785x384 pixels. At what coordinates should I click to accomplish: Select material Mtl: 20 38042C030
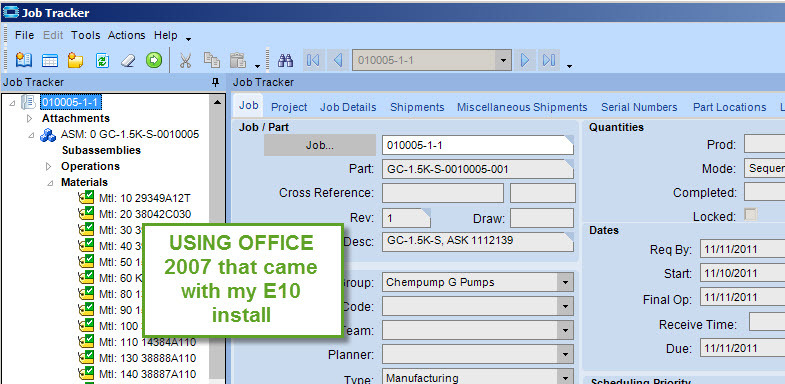coord(145,214)
